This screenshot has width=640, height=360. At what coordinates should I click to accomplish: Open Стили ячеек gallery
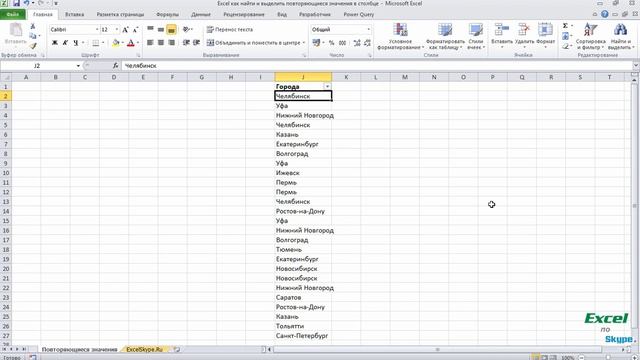(476, 36)
